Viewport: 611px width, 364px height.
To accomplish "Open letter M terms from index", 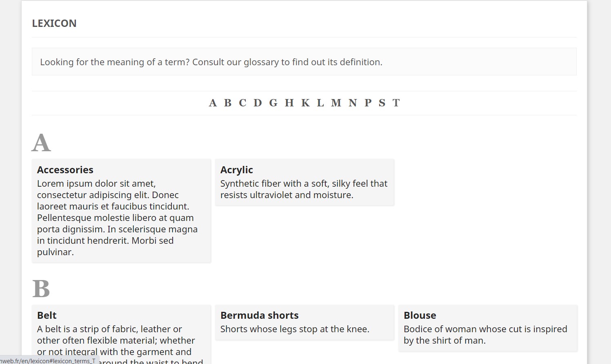I will pyautogui.click(x=336, y=103).
